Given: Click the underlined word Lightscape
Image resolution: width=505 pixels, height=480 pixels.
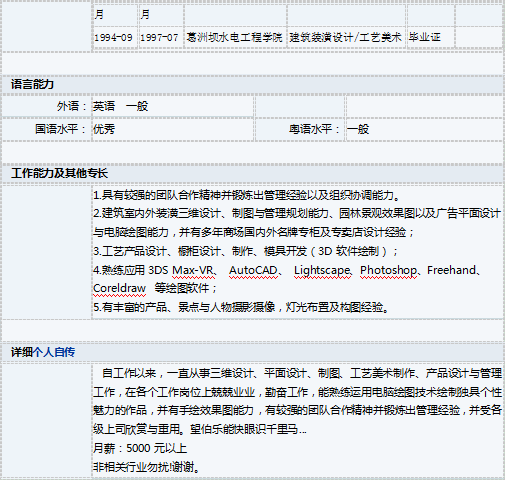Looking at the screenshot, I should click(322, 271).
